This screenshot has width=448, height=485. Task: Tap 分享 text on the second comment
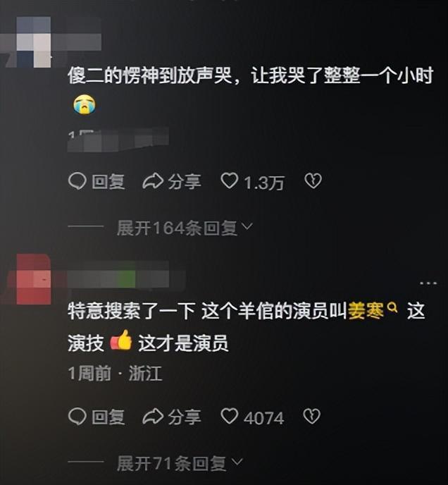(185, 417)
